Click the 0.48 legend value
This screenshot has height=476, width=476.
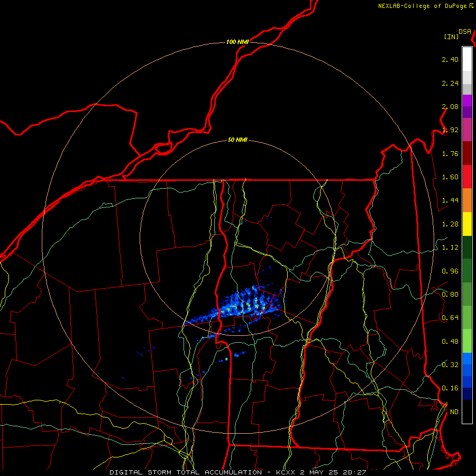tap(450, 342)
